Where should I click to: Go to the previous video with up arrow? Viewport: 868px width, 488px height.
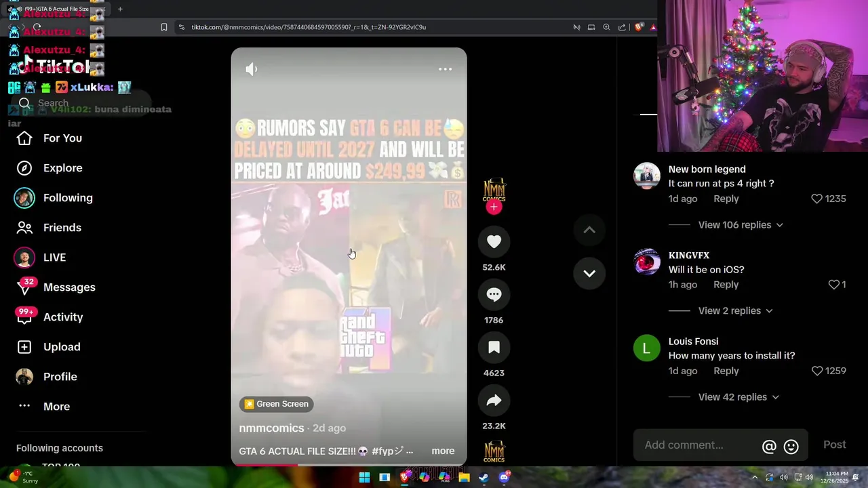589,230
